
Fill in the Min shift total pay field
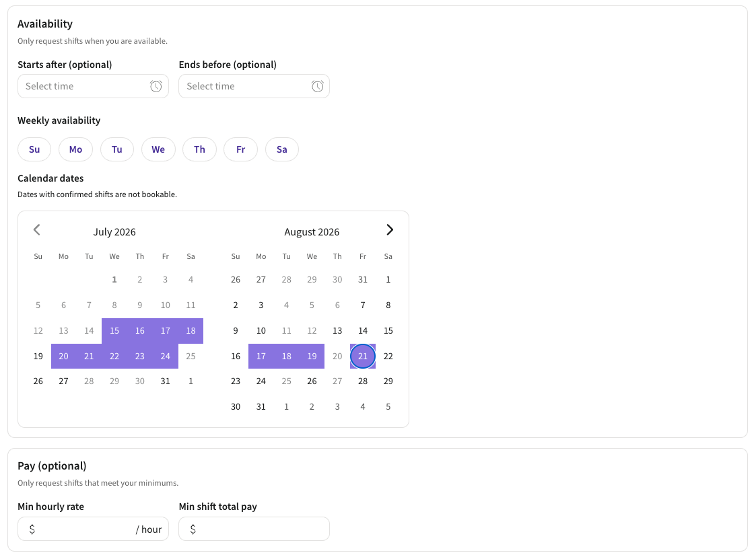[x=254, y=529]
